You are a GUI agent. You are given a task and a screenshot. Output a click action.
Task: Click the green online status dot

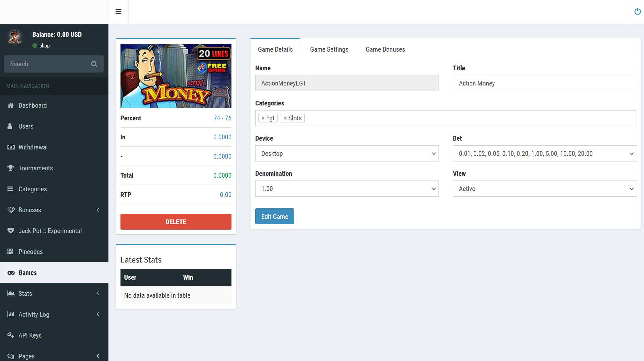point(35,46)
